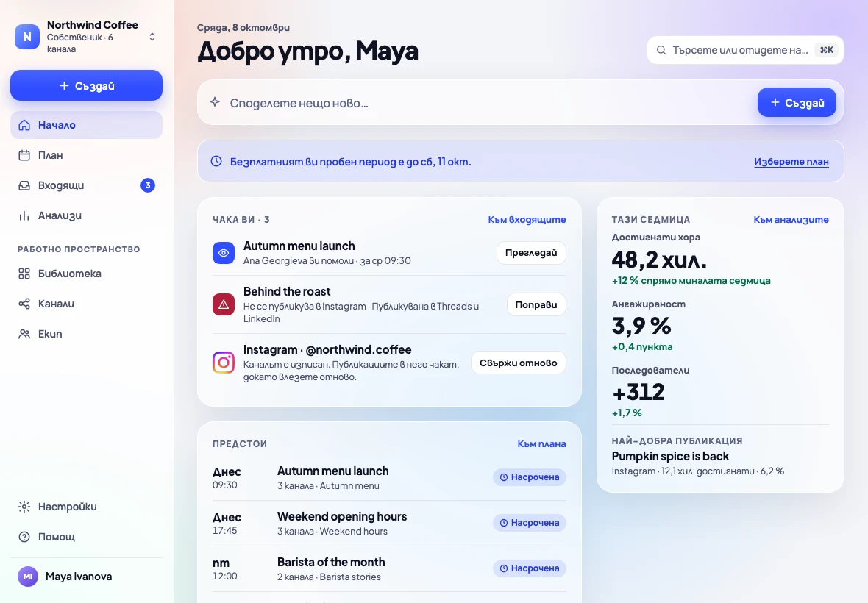
Task: Click Свържи отново for the Instagram channel
Action: pyautogui.click(x=518, y=363)
